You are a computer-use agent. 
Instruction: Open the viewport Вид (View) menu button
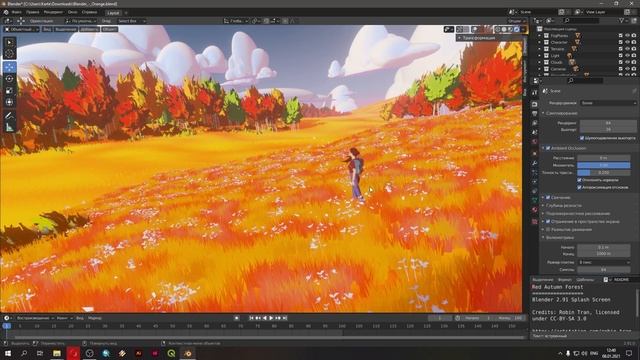(x=47, y=29)
